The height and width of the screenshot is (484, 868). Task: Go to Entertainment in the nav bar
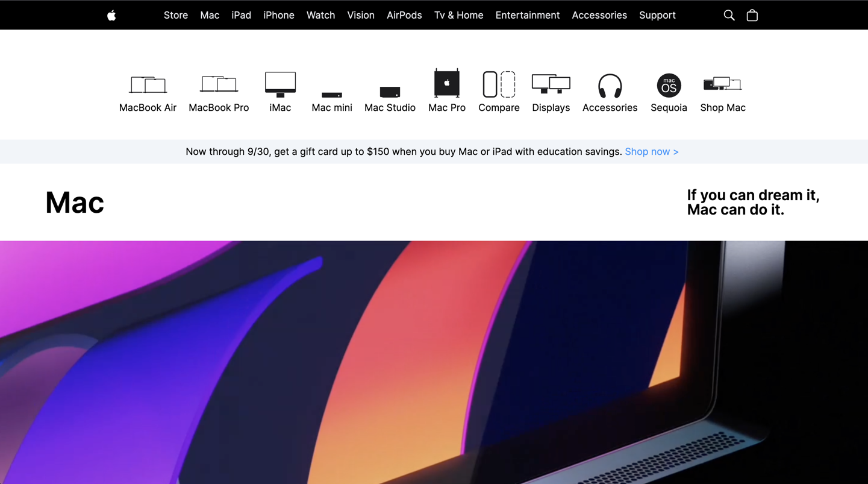[528, 15]
